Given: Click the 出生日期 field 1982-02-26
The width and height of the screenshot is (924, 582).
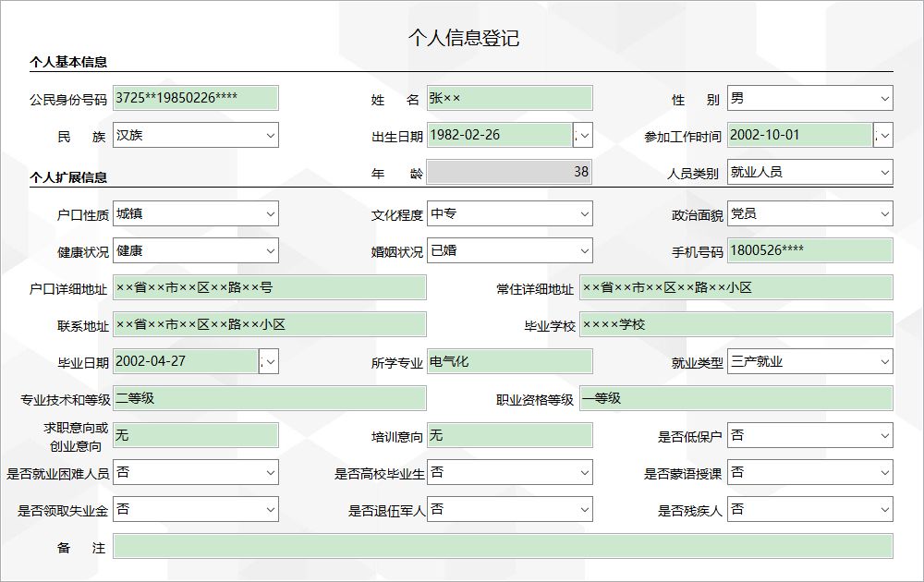Looking at the screenshot, I should coord(499,135).
